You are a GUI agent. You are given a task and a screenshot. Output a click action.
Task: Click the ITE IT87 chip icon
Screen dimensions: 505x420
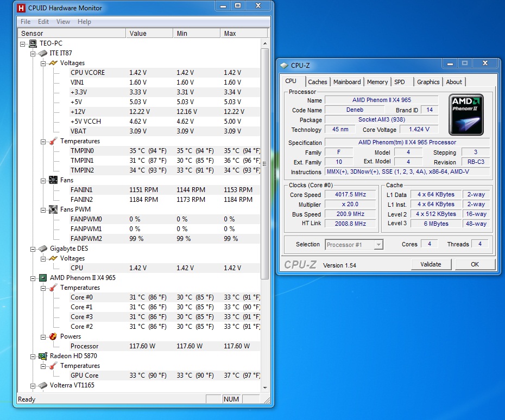43,53
